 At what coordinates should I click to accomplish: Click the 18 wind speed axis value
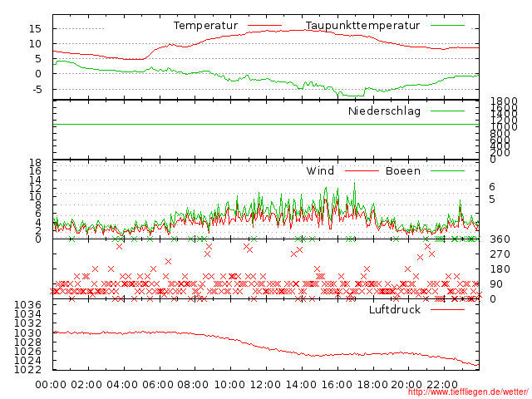[35, 163]
